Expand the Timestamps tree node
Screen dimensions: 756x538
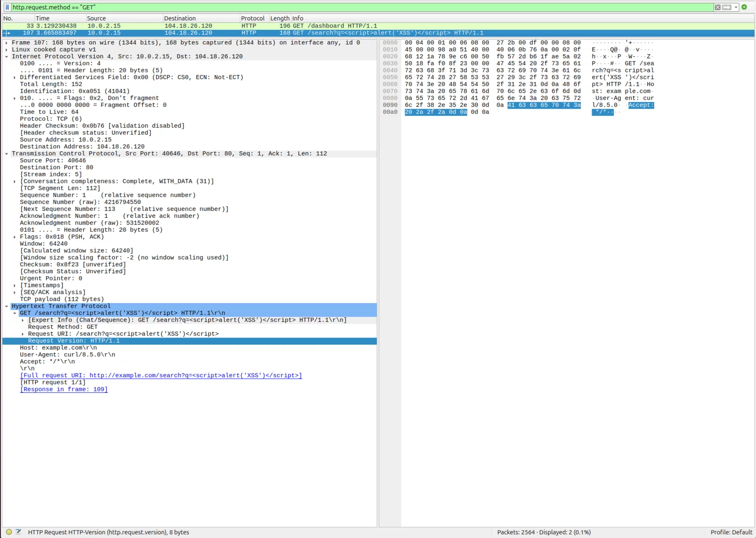(15, 286)
